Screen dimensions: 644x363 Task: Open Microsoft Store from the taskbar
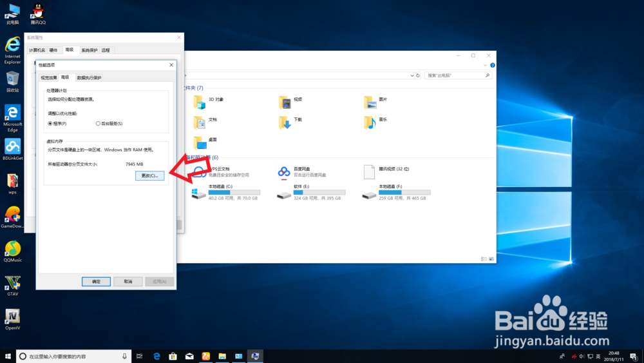173,357
